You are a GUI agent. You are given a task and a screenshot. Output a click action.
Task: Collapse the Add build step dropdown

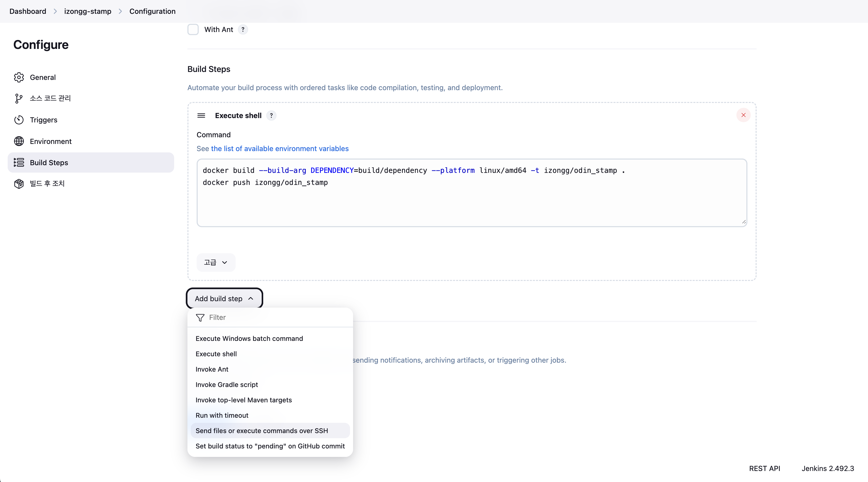[224, 299]
